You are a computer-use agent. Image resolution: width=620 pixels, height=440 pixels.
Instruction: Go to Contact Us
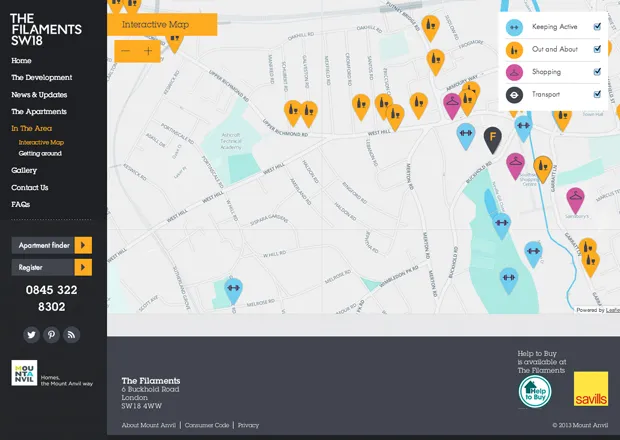(x=30, y=187)
